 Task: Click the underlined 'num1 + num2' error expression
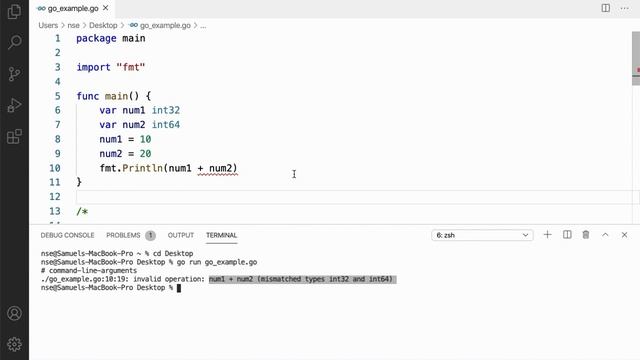click(200, 168)
